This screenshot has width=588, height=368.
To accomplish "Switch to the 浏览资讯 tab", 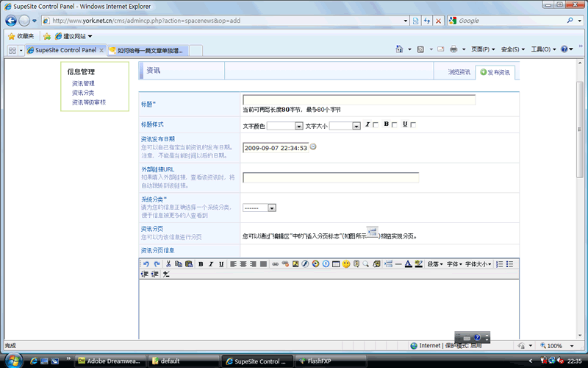I will tap(459, 72).
